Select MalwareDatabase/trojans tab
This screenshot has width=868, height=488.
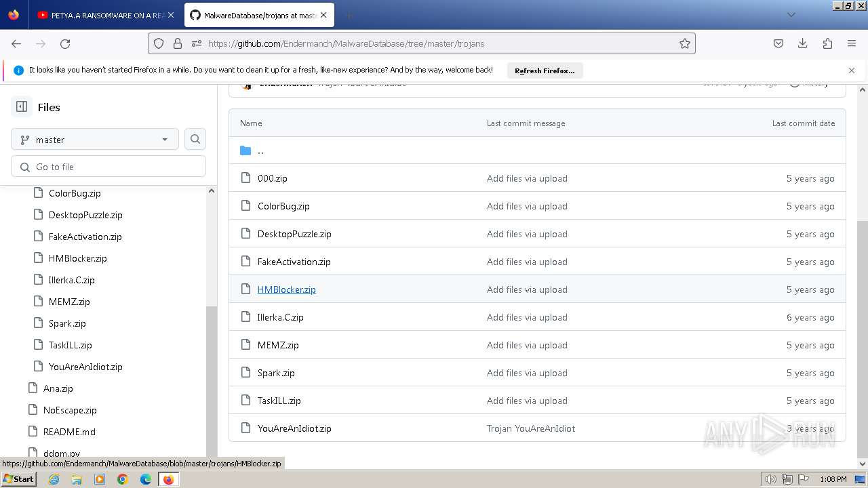click(x=258, y=15)
